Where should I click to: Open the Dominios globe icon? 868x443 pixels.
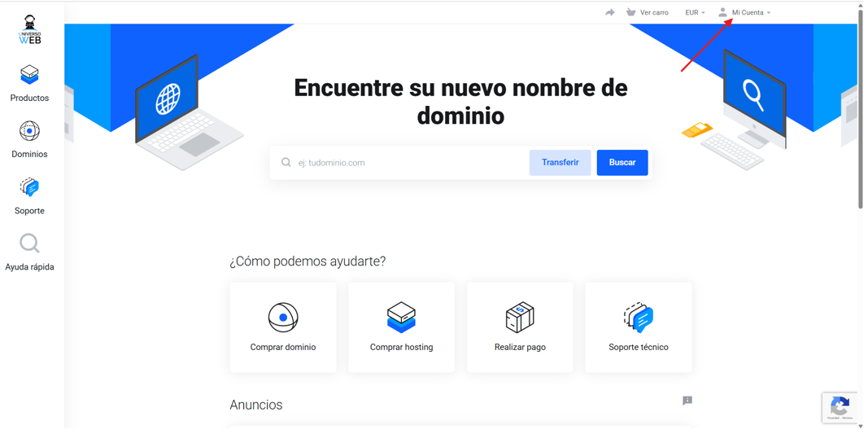click(x=29, y=131)
